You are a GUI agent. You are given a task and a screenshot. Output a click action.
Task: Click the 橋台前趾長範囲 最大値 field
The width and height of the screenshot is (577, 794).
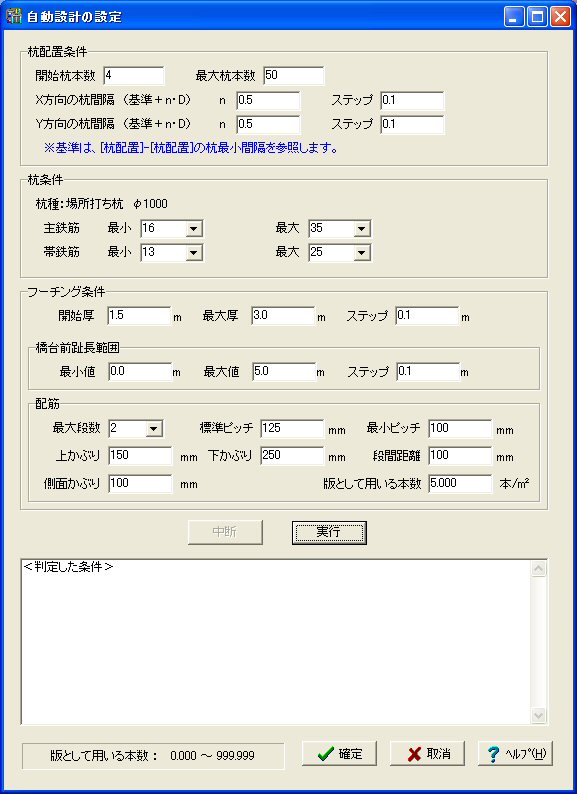[284, 372]
